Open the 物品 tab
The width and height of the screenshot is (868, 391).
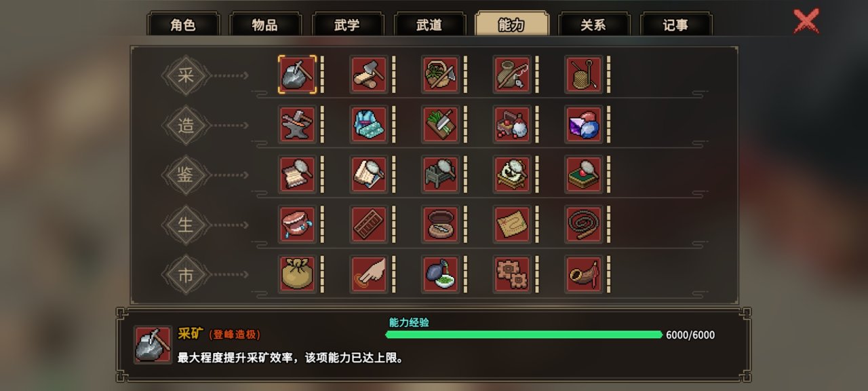265,24
